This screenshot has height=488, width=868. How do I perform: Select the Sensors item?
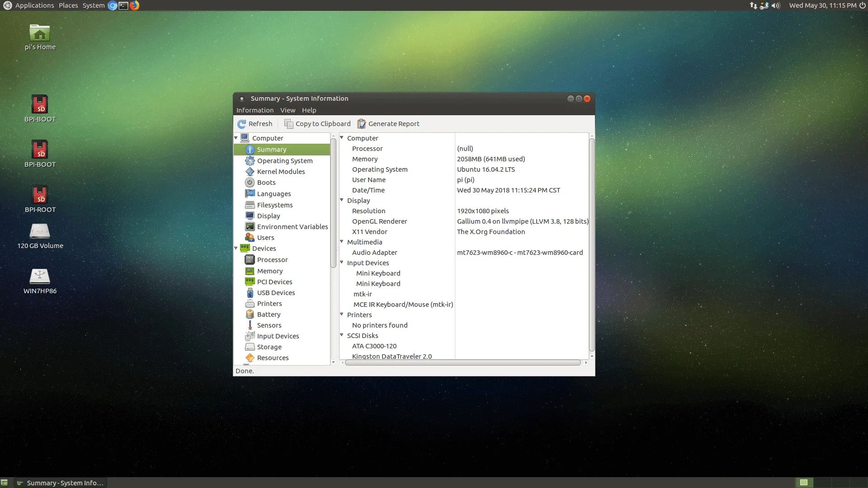[269, 325]
